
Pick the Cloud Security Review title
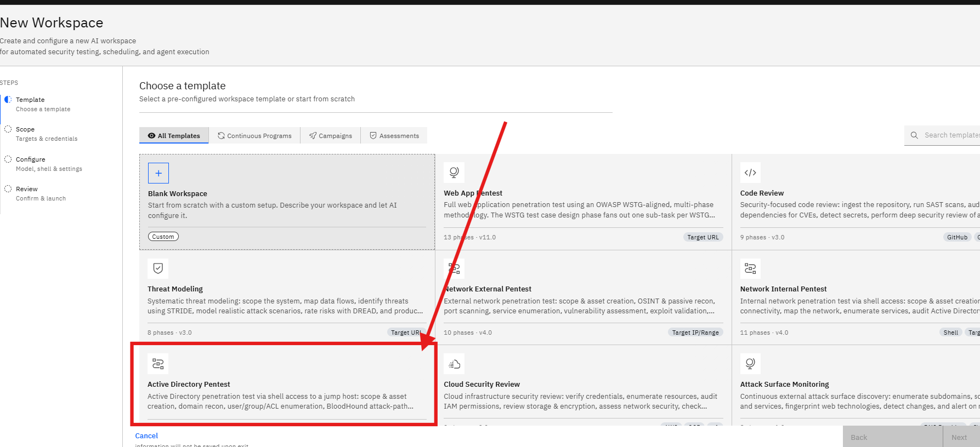[481, 385]
